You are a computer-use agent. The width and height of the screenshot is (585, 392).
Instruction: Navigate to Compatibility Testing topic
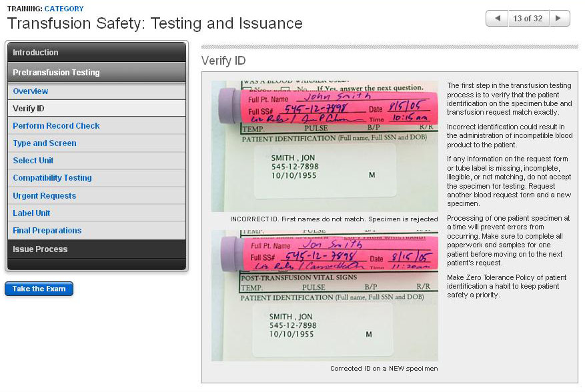click(52, 178)
